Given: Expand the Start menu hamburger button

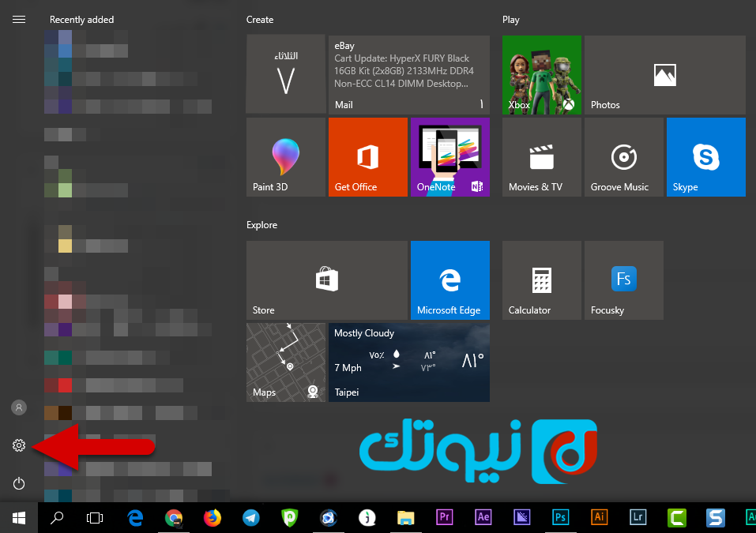Looking at the screenshot, I should click(x=19, y=19).
